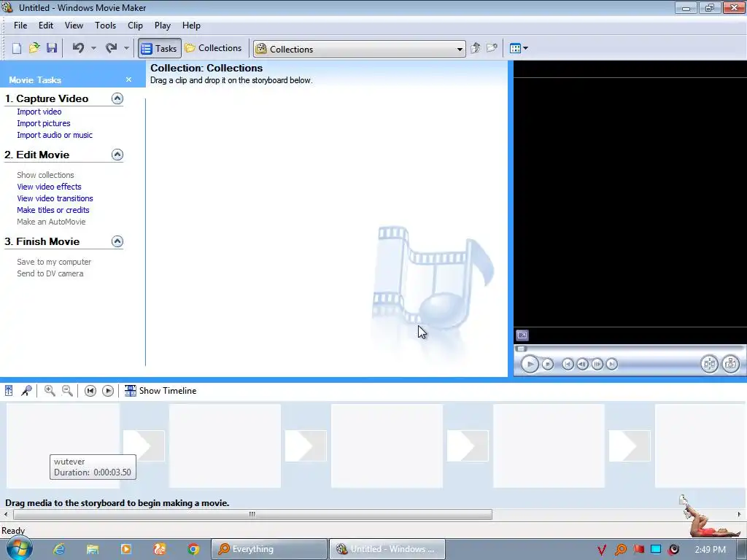This screenshot has height=560, width=747.
Task: Open the Play menu
Action: (x=163, y=26)
